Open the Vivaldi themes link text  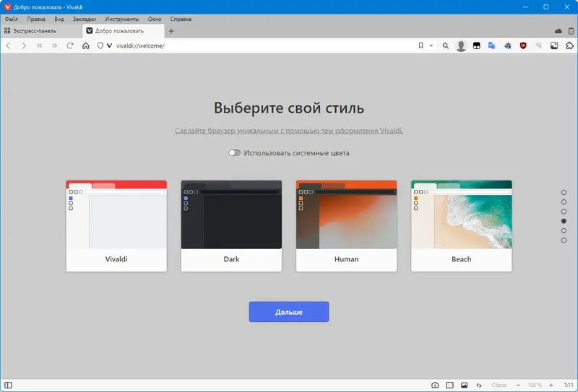(x=289, y=131)
